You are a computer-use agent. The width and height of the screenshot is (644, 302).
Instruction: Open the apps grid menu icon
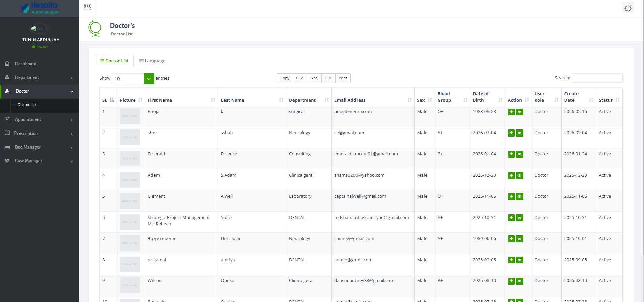(x=88, y=7)
